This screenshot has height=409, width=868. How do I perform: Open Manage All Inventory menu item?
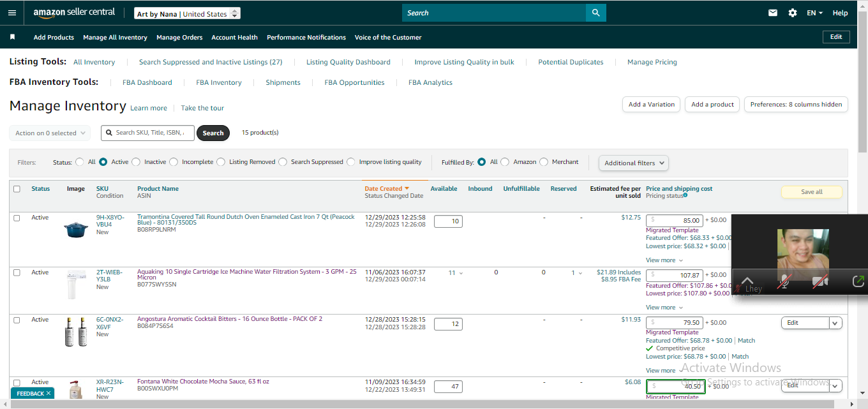pos(115,38)
